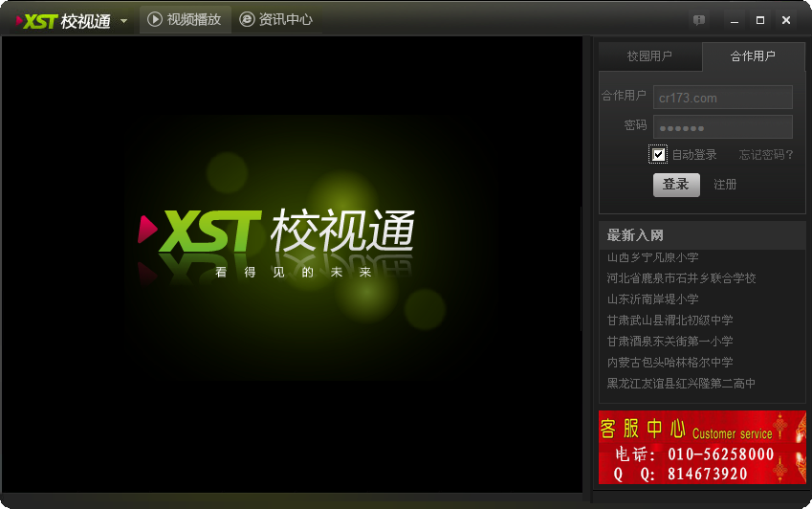Switch to the 视频播放 tab

point(185,20)
